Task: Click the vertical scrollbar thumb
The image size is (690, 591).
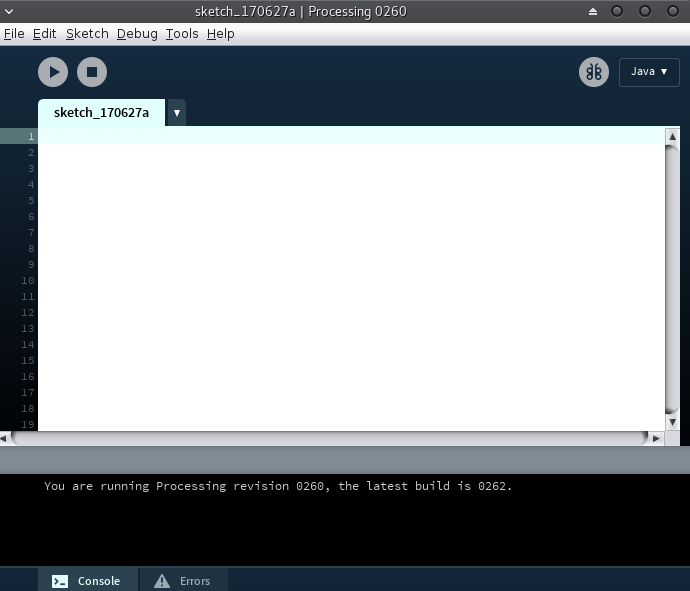Action: (x=672, y=279)
